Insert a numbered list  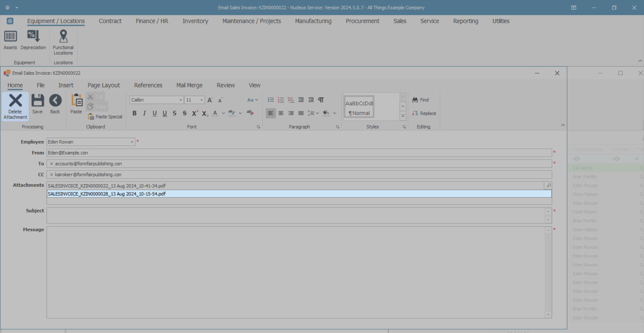tap(281, 100)
